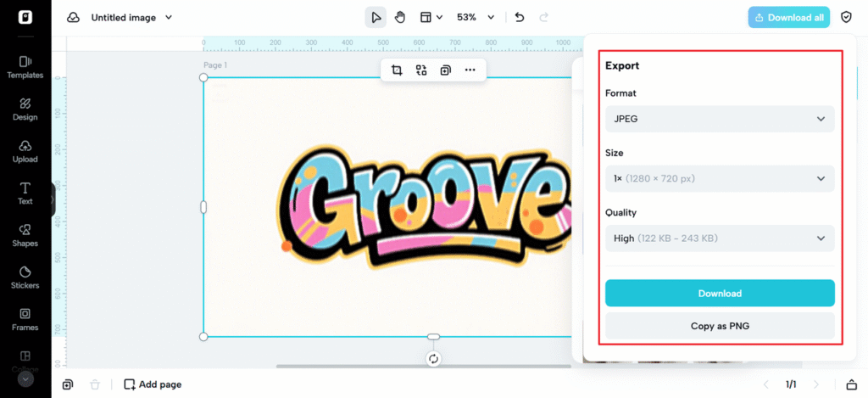Screen dimensions: 868x398
Task: Activate the hand pan tool
Action: tap(400, 17)
